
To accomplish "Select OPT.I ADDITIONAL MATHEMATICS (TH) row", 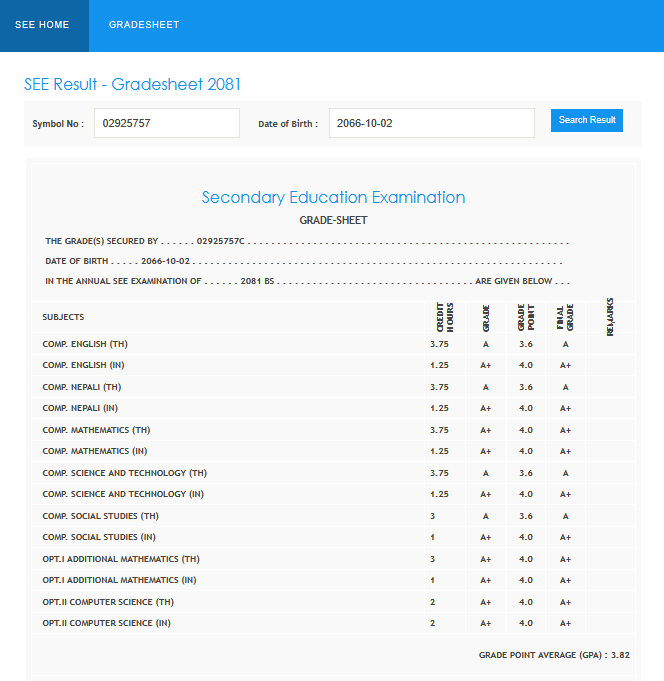I will (x=121, y=559).
